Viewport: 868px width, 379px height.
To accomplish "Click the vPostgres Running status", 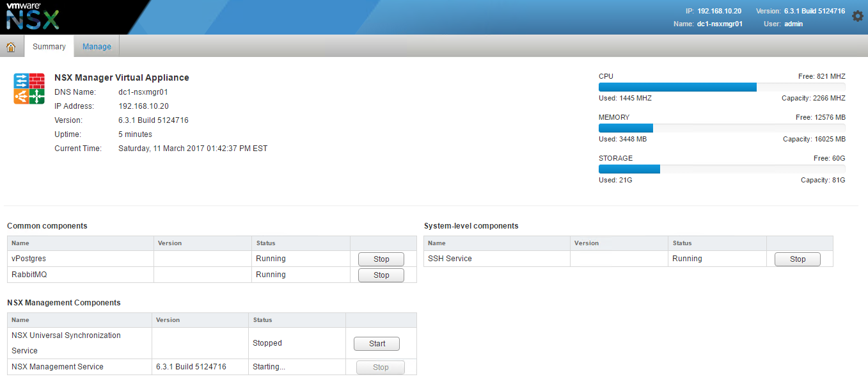I will tap(271, 259).
